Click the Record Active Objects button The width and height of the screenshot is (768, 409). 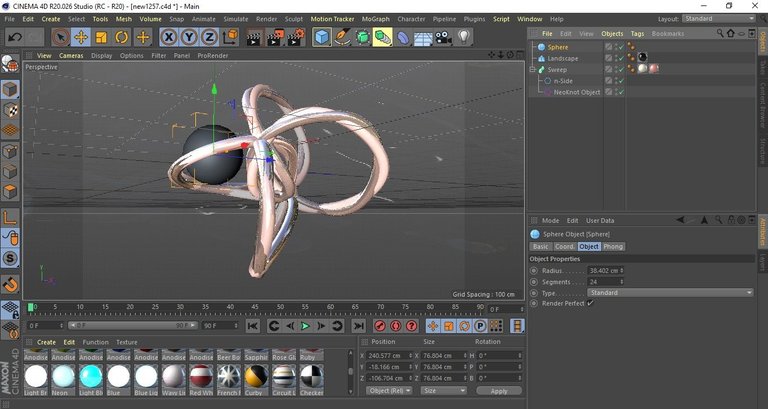pyautogui.click(x=380, y=326)
